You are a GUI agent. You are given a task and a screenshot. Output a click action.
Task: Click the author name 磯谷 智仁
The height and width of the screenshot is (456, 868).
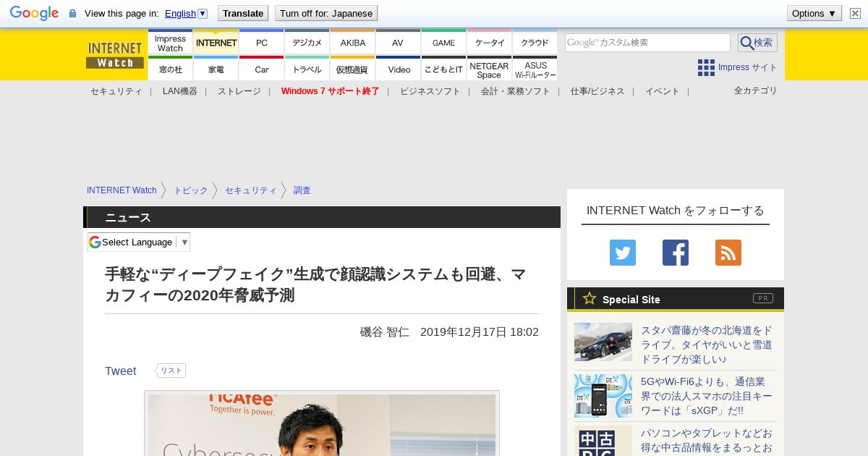(x=385, y=332)
